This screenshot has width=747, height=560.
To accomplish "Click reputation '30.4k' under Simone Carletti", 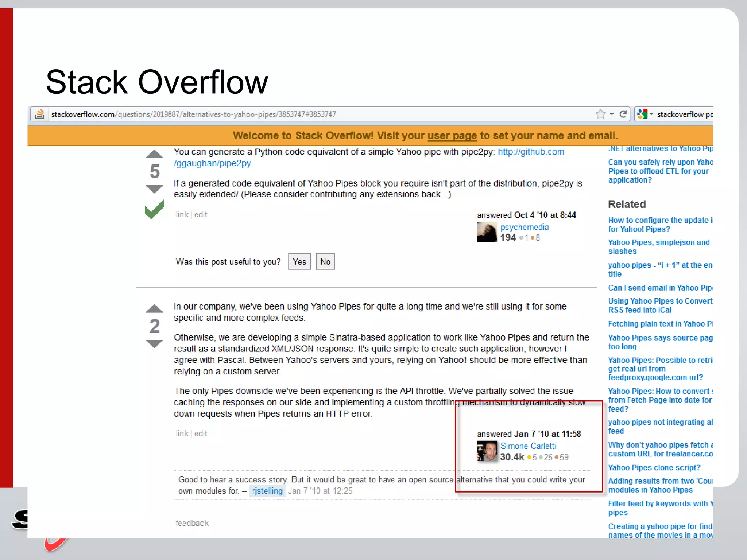I will [512, 457].
